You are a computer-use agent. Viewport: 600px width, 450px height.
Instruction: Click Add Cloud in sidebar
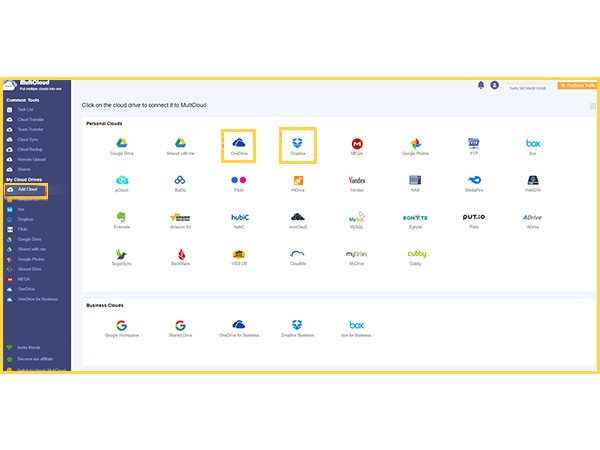click(x=26, y=189)
